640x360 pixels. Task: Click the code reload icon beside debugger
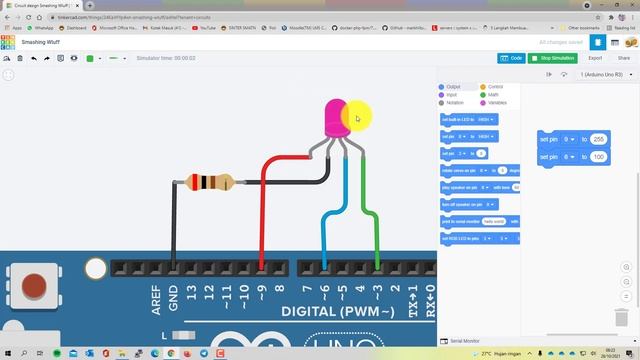click(564, 75)
